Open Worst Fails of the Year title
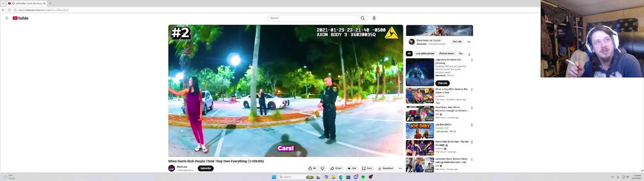Screen dimensions: 644x181 (452, 143)
